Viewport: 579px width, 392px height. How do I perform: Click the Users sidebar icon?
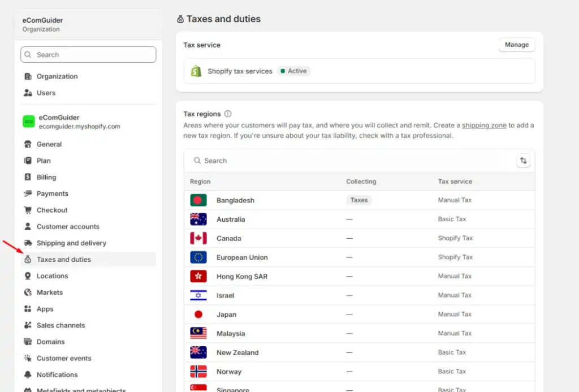point(28,93)
